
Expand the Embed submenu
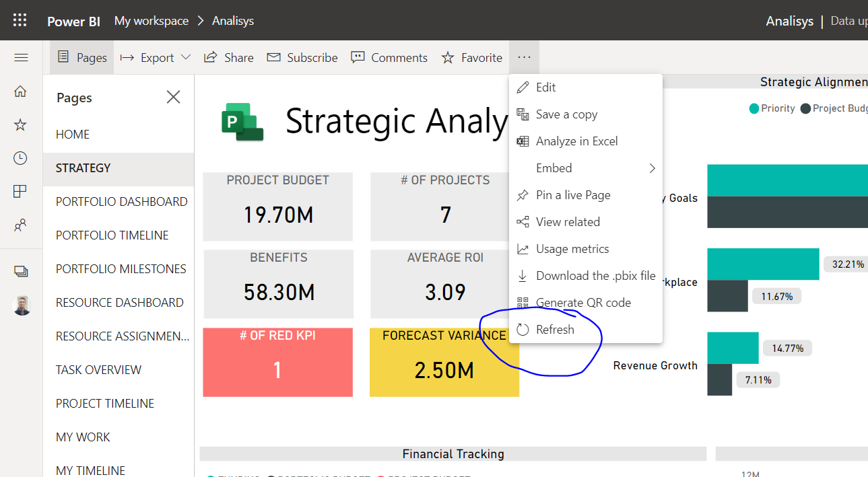[586, 168]
